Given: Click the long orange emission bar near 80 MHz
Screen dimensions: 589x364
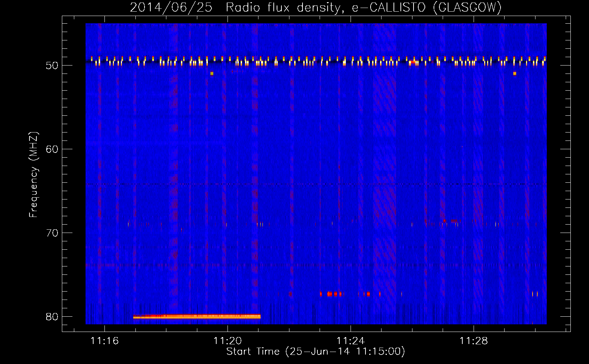Looking at the screenshot, I should coord(197,317).
